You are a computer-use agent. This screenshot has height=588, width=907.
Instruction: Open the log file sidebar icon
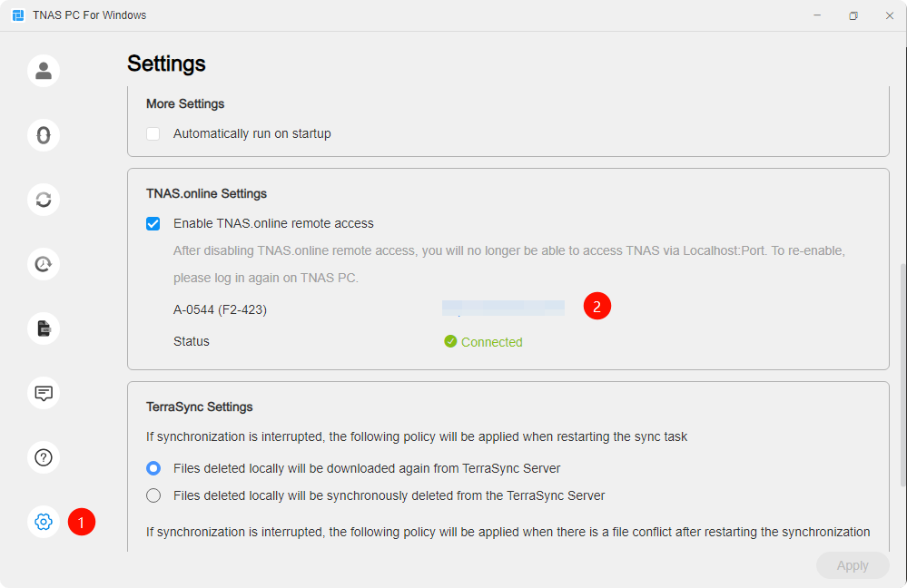pyautogui.click(x=44, y=328)
